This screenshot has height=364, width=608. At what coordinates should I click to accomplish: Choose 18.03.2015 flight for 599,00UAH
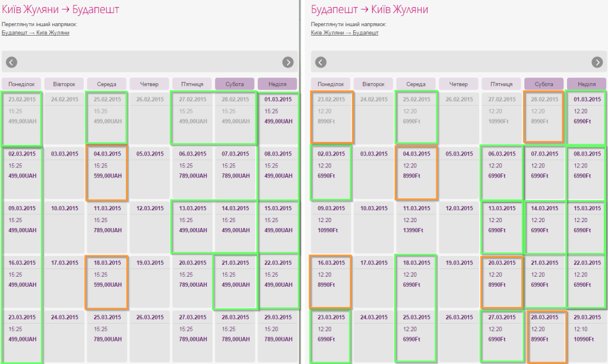point(107,282)
